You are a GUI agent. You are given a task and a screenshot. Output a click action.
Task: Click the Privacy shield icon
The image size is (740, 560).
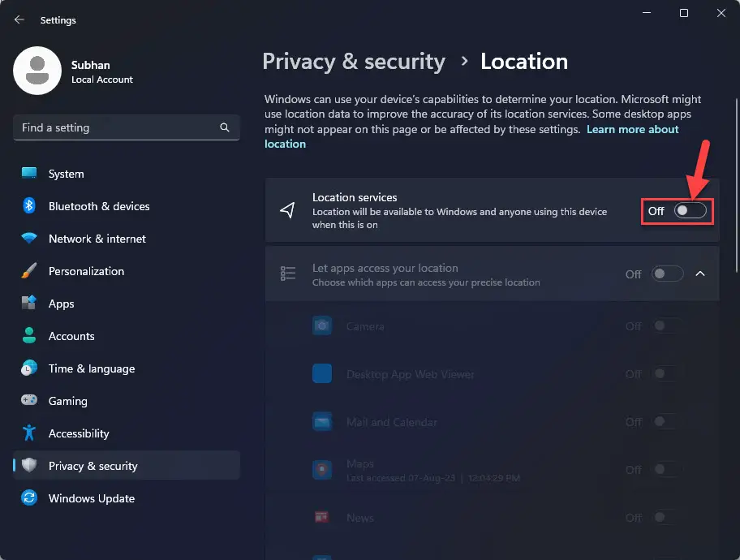(x=29, y=466)
